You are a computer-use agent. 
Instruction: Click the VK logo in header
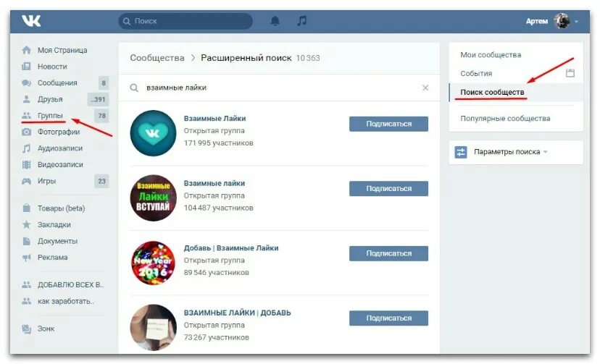tap(31, 21)
